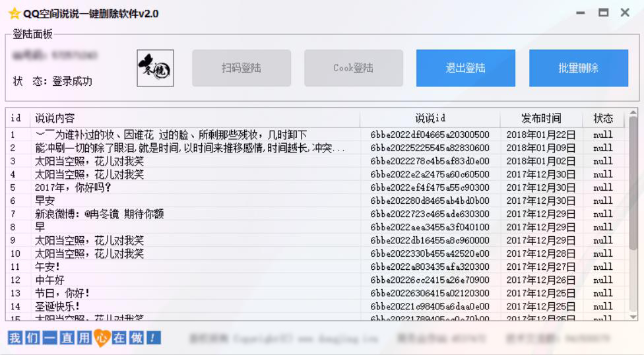
Task: Click date cell 2018年01月09日
Action: pos(541,148)
